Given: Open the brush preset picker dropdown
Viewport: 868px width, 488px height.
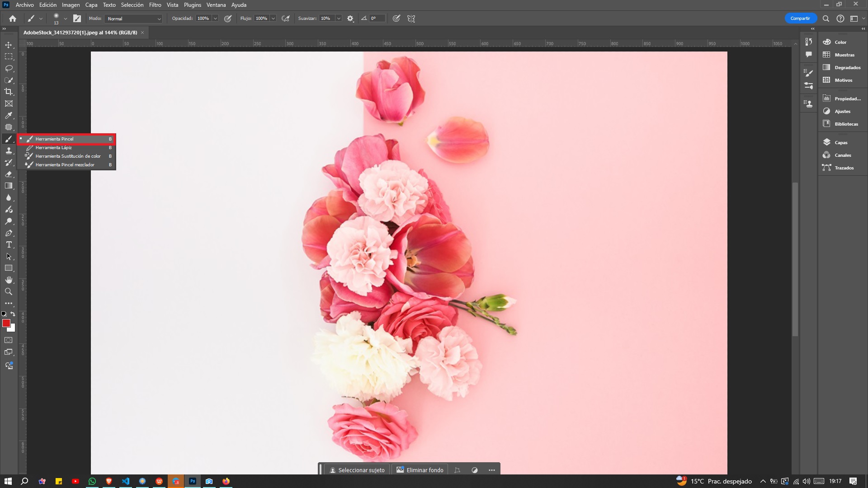Looking at the screenshot, I should pyautogui.click(x=66, y=19).
